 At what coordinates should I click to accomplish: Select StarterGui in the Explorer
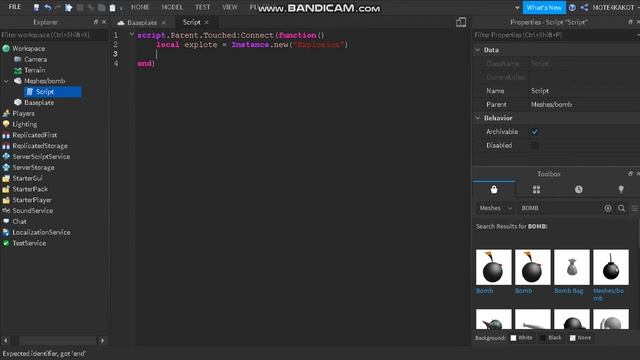point(27,178)
